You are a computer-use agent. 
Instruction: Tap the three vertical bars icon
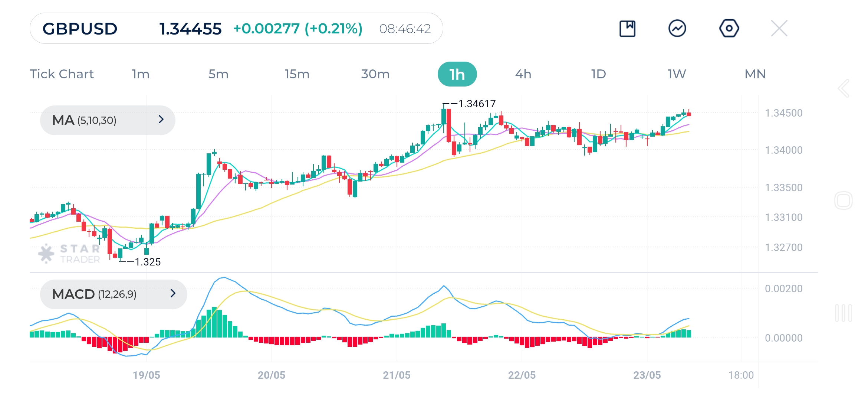pos(843,313)
